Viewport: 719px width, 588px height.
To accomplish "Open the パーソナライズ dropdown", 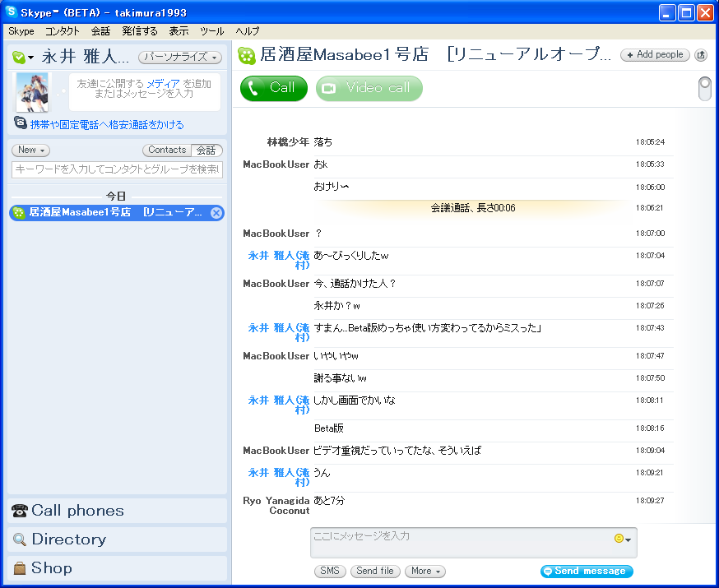I will pos(180,57).
